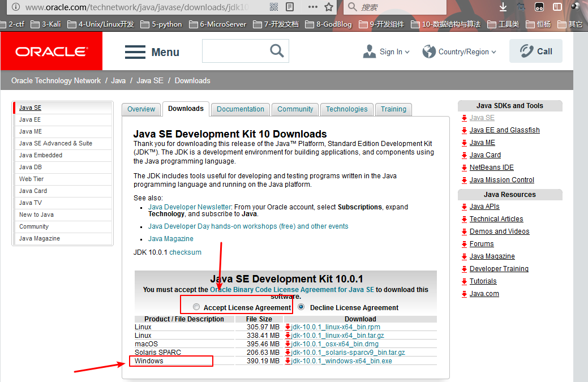This screenshot has width=588, height=382.
Task: Open the Java Magazine link under See also
Action: 170,239
